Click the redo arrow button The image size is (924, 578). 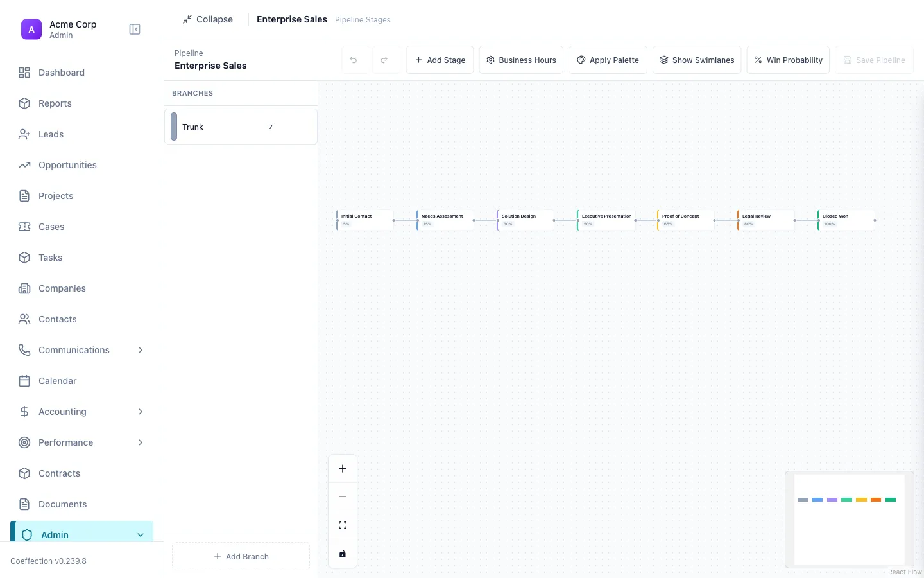[x=384, y=60]
